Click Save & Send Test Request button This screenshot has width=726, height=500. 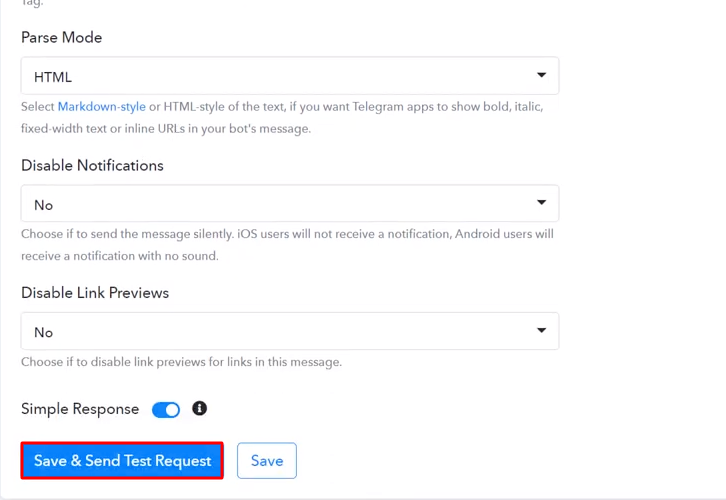point(122,461)
